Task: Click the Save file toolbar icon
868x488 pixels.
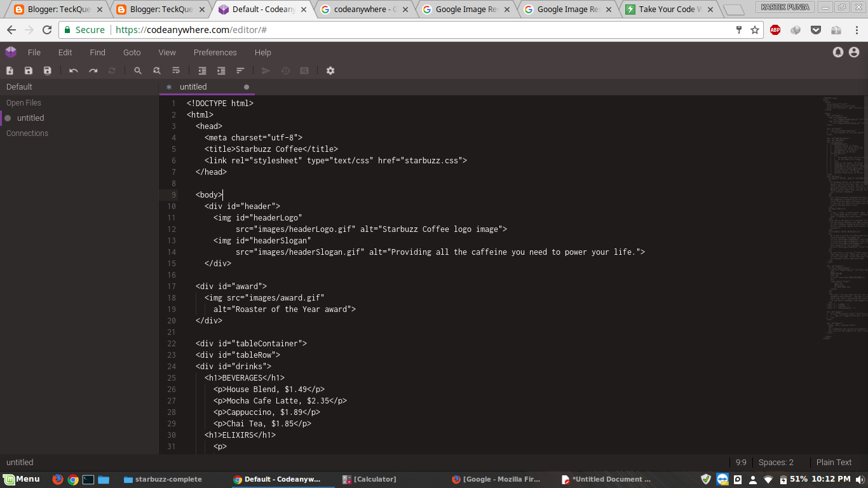Action: point(29,71)
